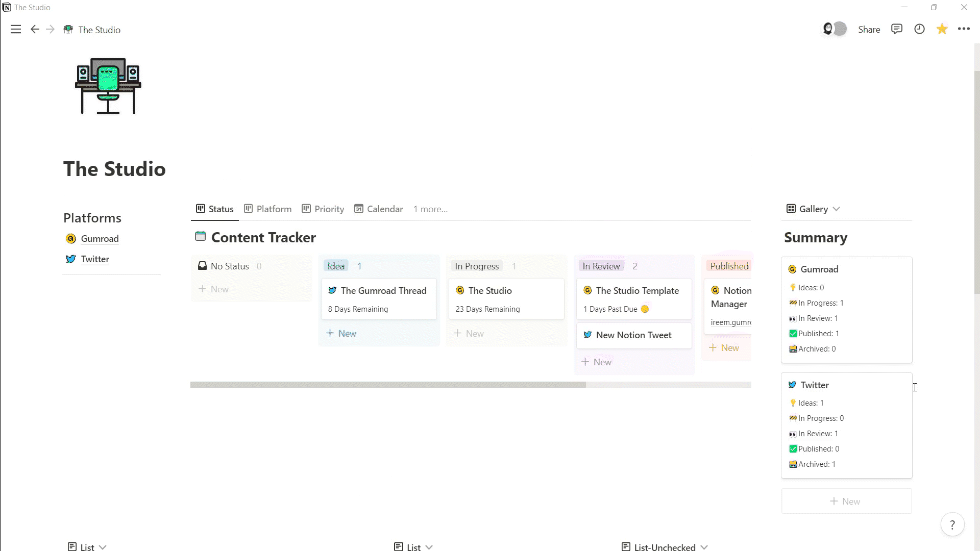Switch to the Platform view tab
The image size is (980, 551).
[268, 209]
